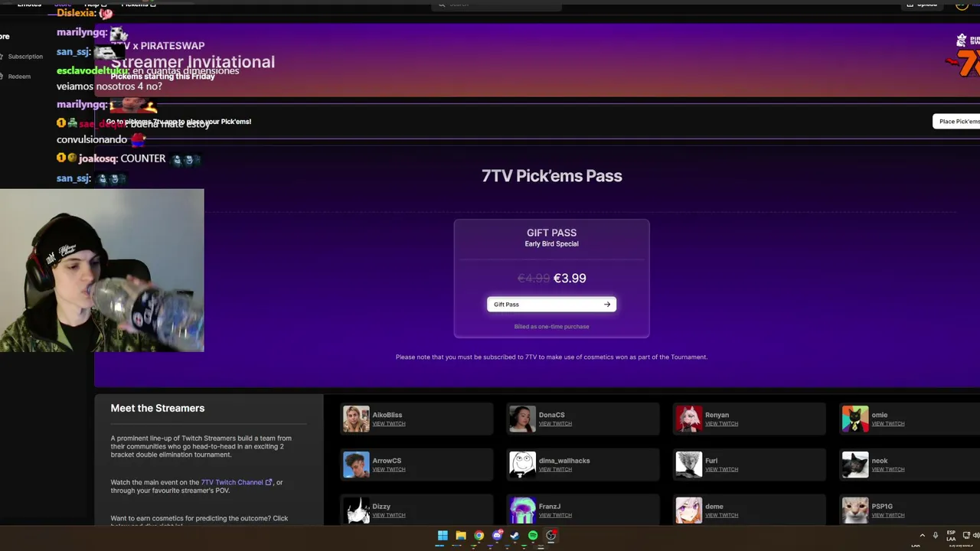Open Google Chrome from the taskbar
The width and height of the screenshot is (980, 551).
(479, 536)
